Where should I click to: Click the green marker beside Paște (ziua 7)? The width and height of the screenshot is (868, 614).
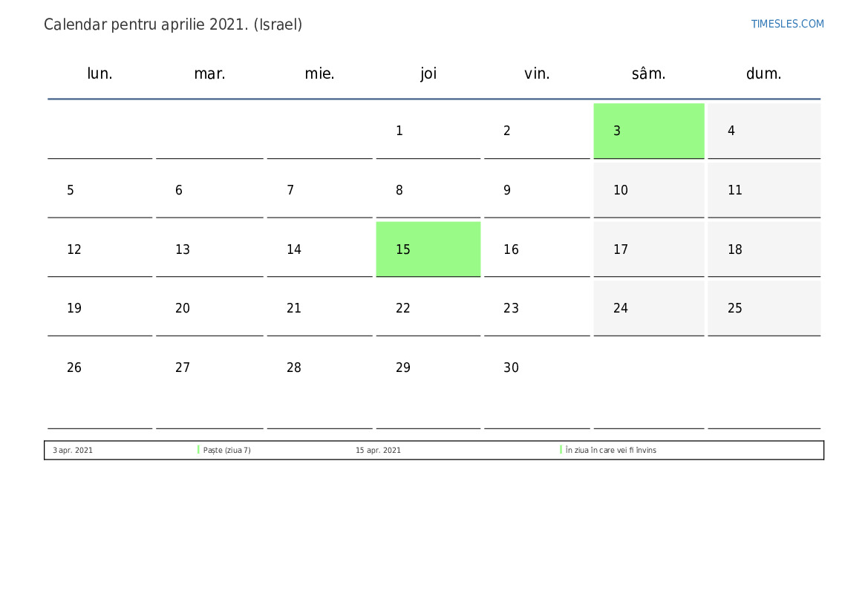[x=198, y=450]
